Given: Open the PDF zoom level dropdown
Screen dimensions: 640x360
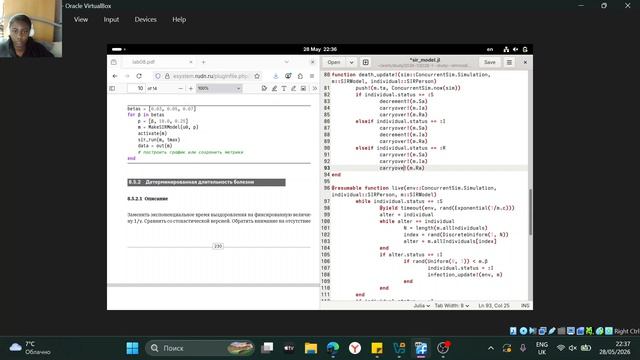Looking at the screenshot, I should [x=219, y=88].
